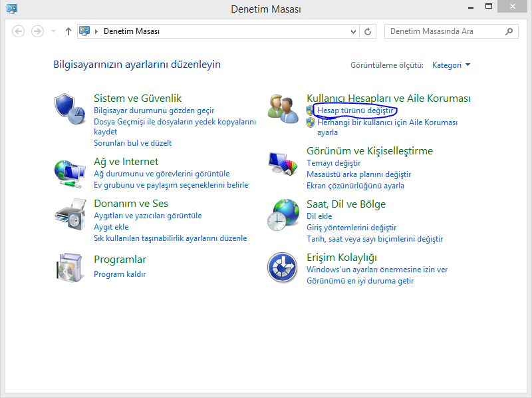Open the Kategori view dropdown
This screenshot has width=532, height=398.
(x=451, y=65)
